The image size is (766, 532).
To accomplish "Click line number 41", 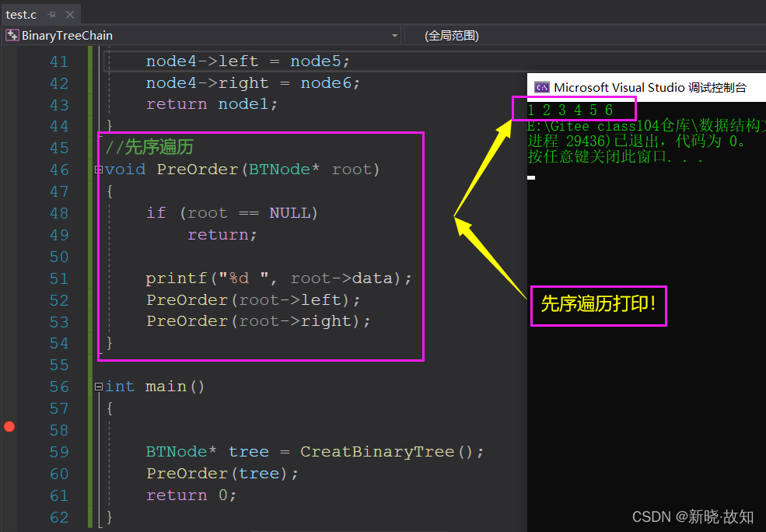I will (59, 62).
